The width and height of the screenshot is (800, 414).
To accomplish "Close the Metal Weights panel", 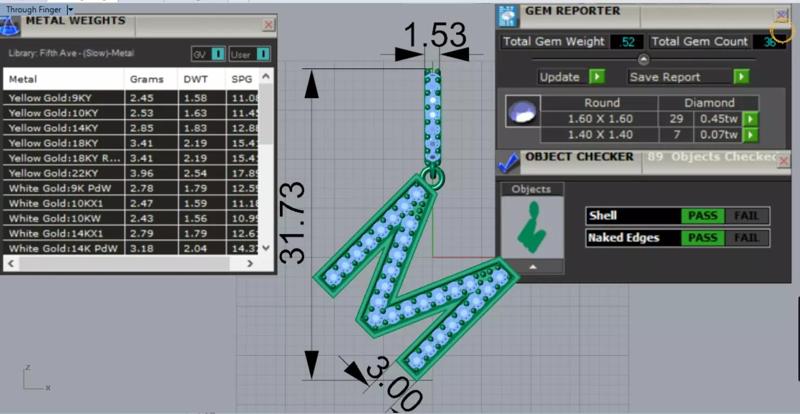I will (268, 25).
